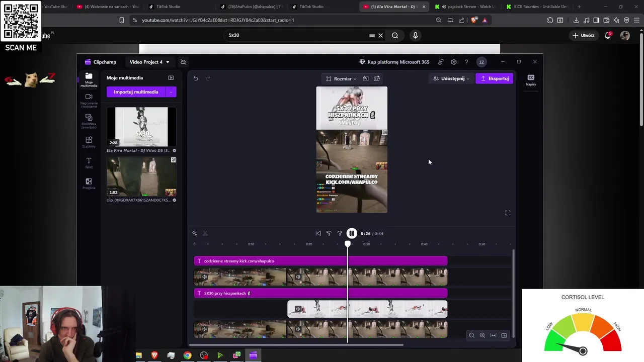Open a new browser tab
Screen dimensions: 644x362
(579, 7)
